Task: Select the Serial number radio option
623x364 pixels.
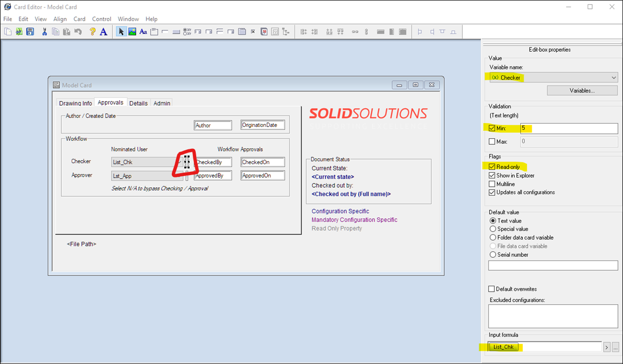Action: point(493,254)
